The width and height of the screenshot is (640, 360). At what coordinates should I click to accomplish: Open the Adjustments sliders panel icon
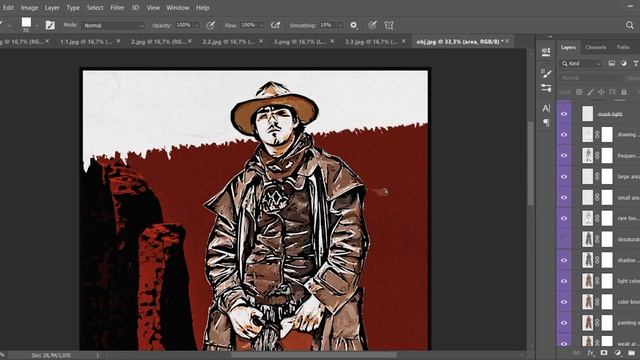pyautogui.click(x=546, y=88)
